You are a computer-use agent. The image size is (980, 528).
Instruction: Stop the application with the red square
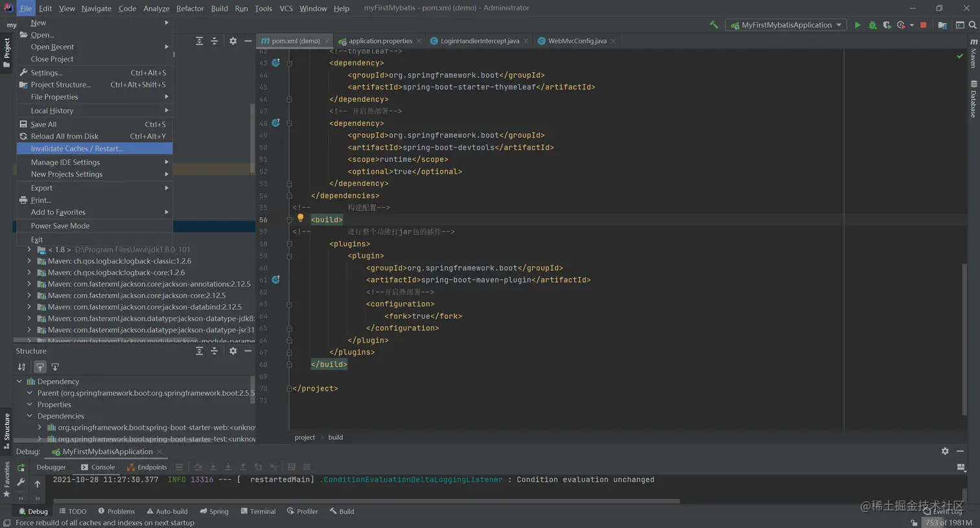click(924, 25)
